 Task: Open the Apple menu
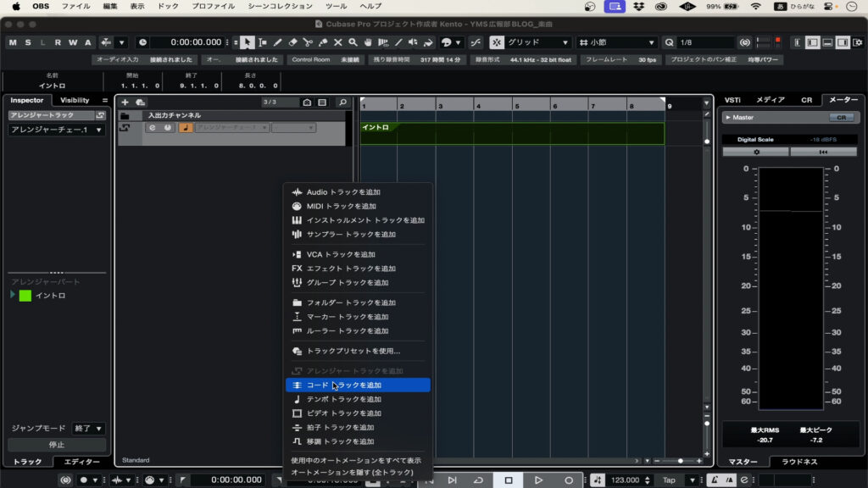(16, 7)
